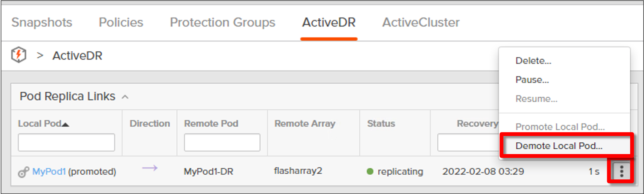644x194 pixels.
Task: Open the MyPod1 pod link
Action: coord(49,171)
